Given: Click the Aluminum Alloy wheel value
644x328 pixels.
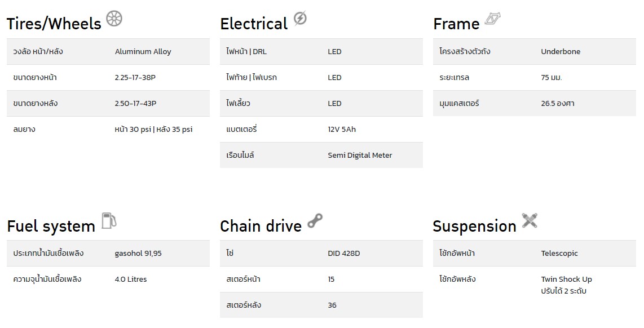Looking at the screenshot, I should [143, 52].
